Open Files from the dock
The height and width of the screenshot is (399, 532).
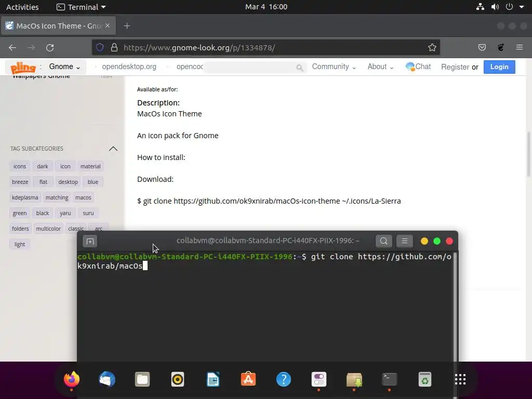click(142, 379)
